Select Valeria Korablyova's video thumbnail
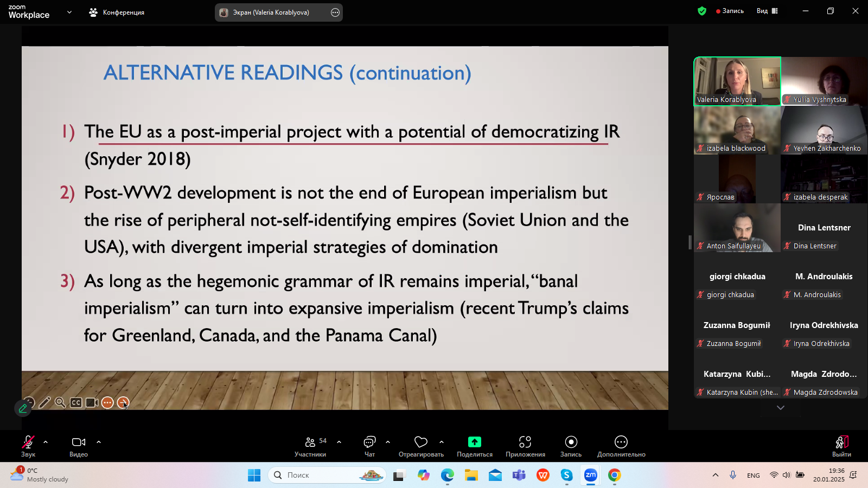 pyautogui.click(x=737, y=81)
